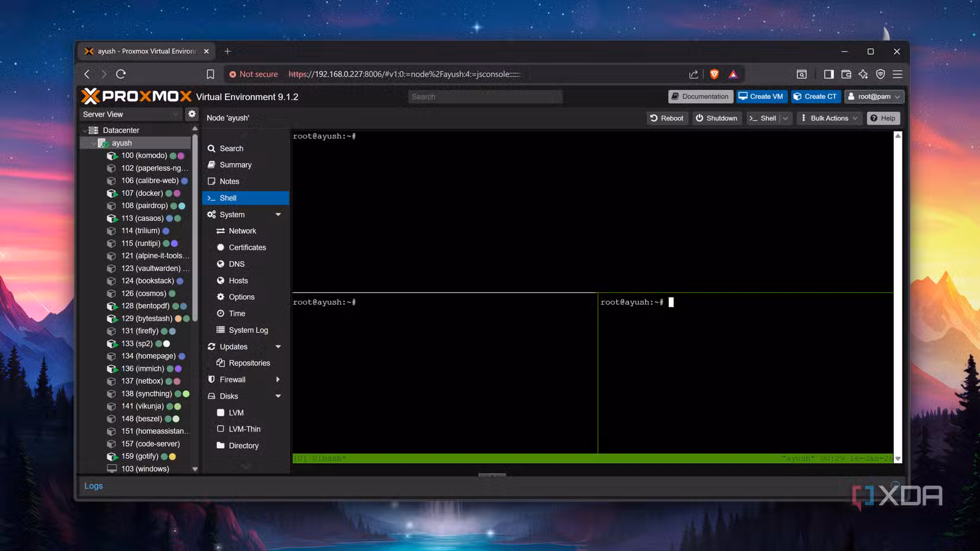Open the Help button
The height and width of the screenshot is (551, 980).
tap(883, 118)
